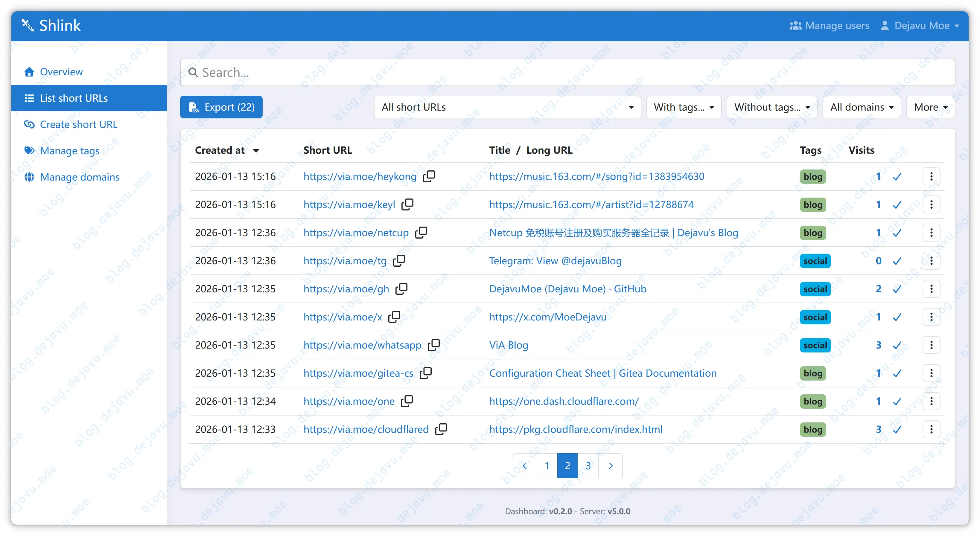Open three-dot menu for via.moe/one row
The image size is (980, 536).
tap(931, 401)
